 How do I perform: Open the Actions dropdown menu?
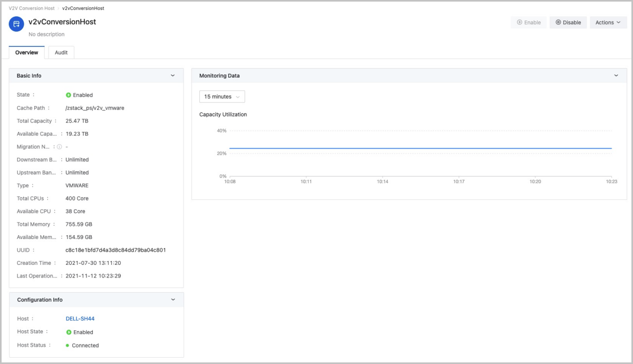[x=608, y=23]
